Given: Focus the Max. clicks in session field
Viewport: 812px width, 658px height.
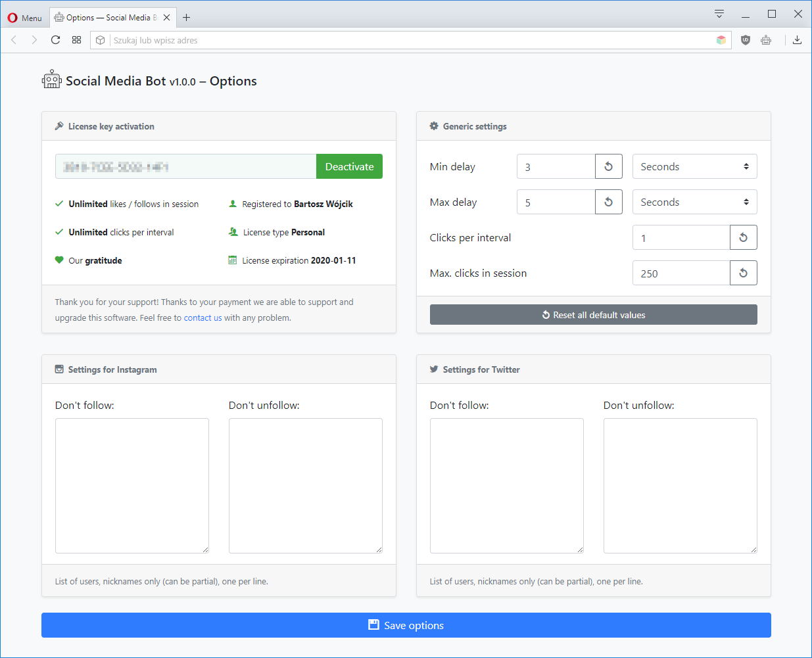Looking at the screenshot, I should point(681,273).
